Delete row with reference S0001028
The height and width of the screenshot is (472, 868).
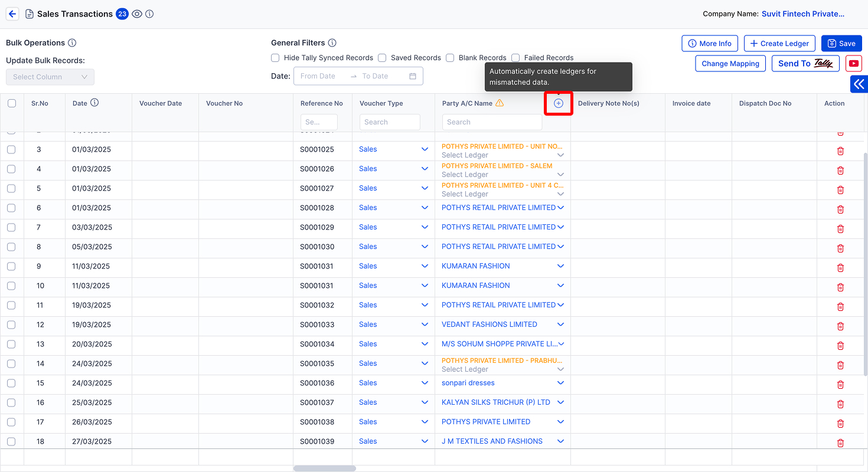[840, 209]
